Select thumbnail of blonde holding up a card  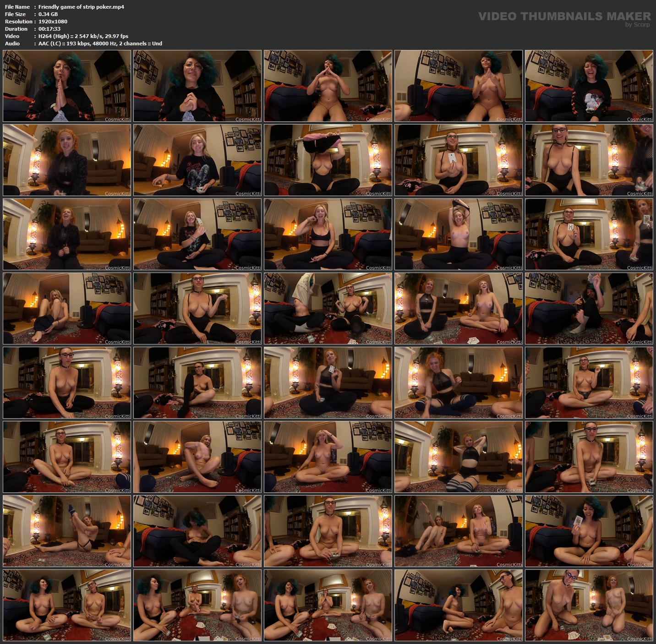click(197, 234)
